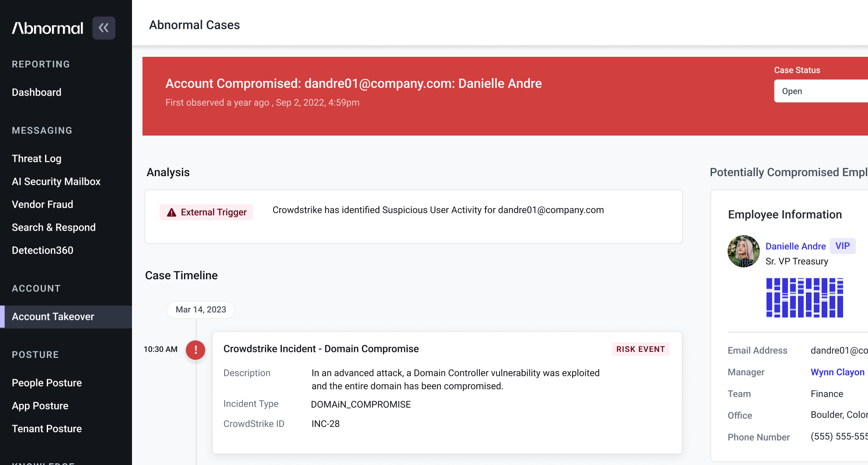Open manager Wynn Clayon link

pos(837,372)
